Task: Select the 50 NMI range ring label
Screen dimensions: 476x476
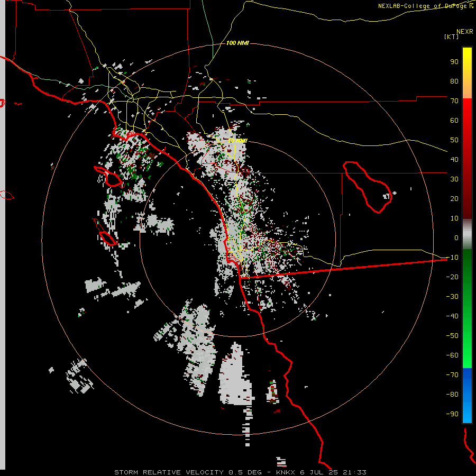Action: tap(237, 141)
